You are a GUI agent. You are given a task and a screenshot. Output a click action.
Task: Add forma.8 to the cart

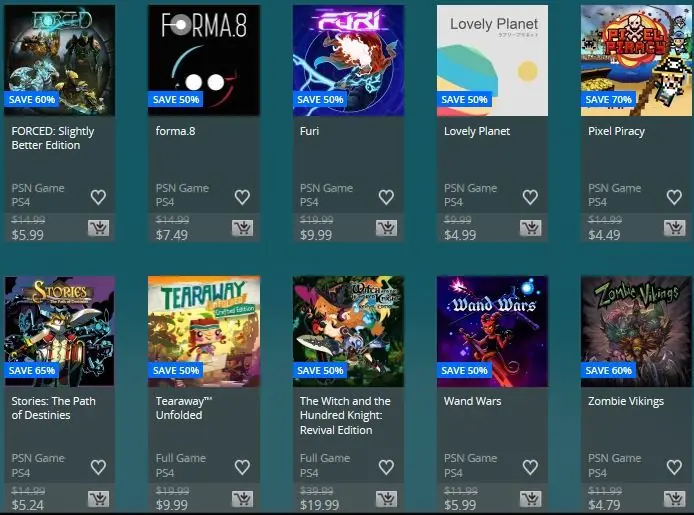click(243, 228)
